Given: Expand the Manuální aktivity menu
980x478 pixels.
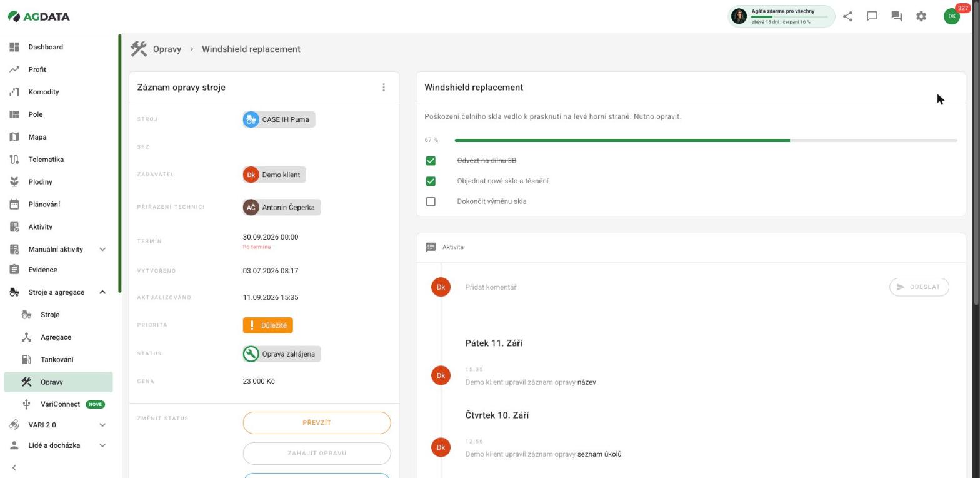Looking at the screenshot, I should [x=102, y=250].
